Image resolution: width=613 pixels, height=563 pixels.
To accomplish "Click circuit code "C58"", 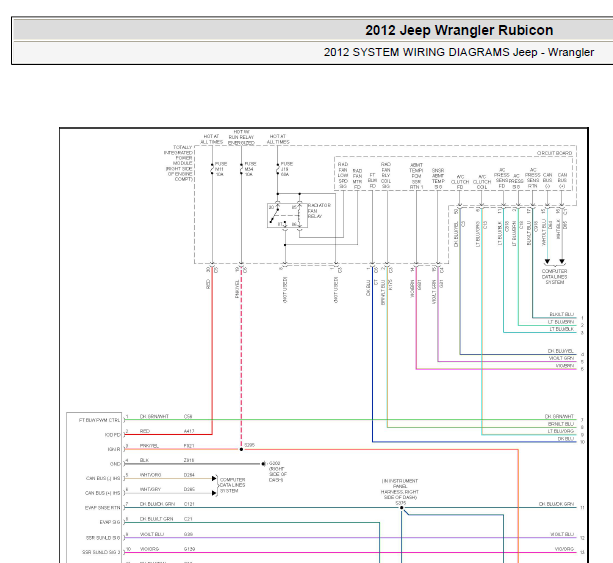I will pyautogui.click(x=188, y=416).
